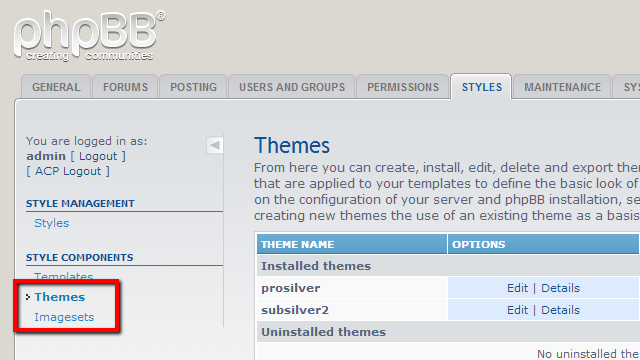Open the Permissions tab

[x=403, y=87]
